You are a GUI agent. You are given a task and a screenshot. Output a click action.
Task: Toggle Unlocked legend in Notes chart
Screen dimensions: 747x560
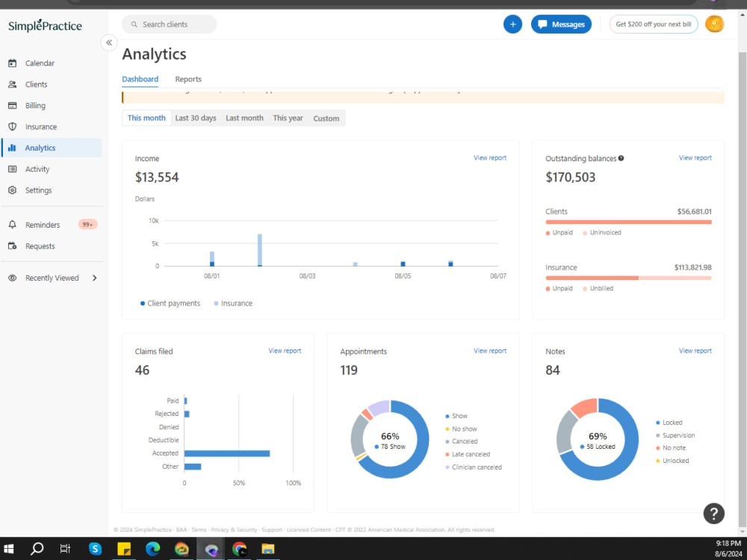pos(672,461)
